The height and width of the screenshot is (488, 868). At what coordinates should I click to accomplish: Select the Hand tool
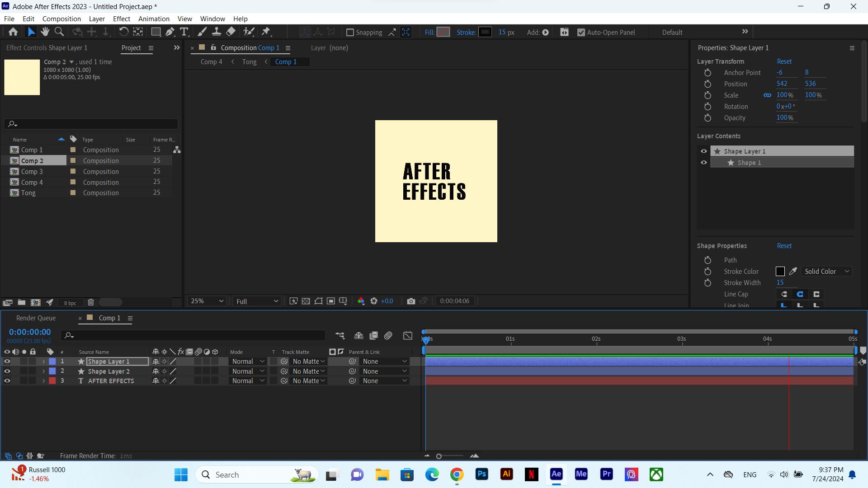[x=45, y=32]
